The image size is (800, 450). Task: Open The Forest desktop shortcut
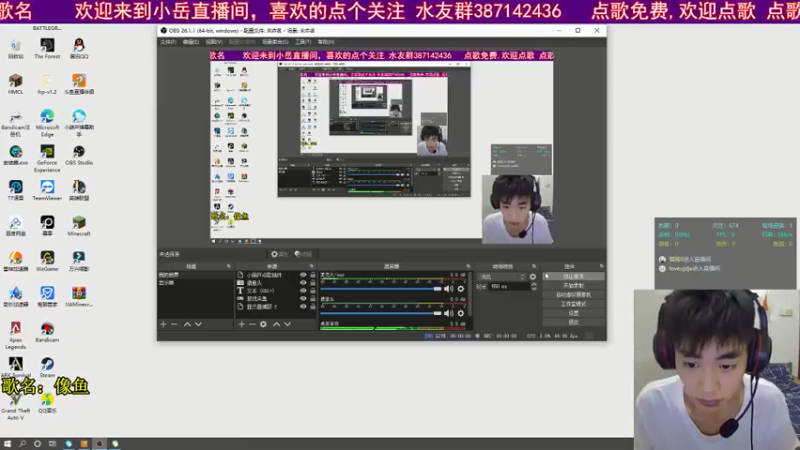[47, 49]
